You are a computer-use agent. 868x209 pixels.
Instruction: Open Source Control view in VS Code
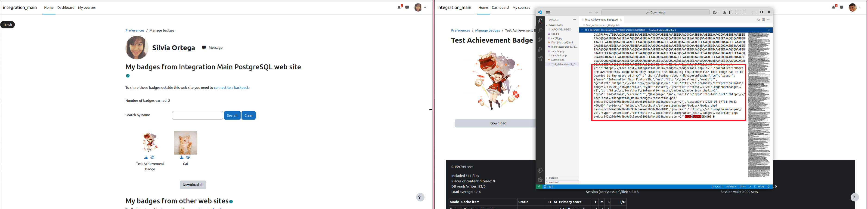point(540,40)
